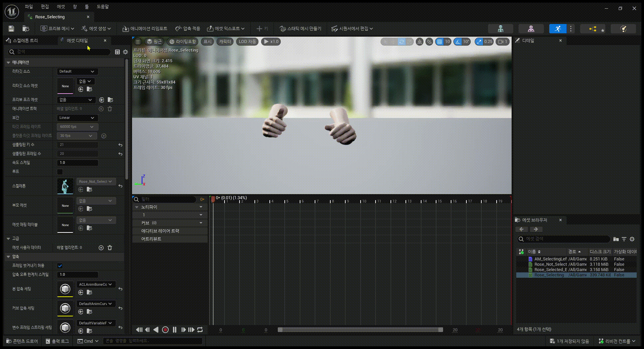Click Apply Compression button
This screenshot has width=644, height=349.
188,29
